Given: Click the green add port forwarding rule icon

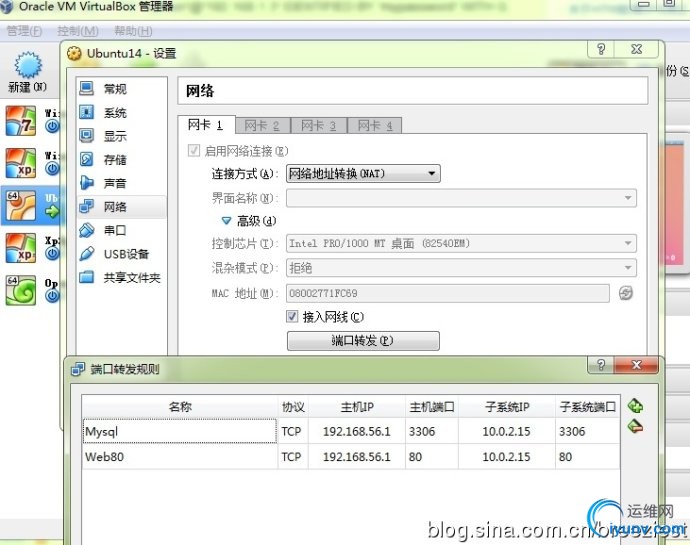Looking at the screenshot, I should (635, 406).
